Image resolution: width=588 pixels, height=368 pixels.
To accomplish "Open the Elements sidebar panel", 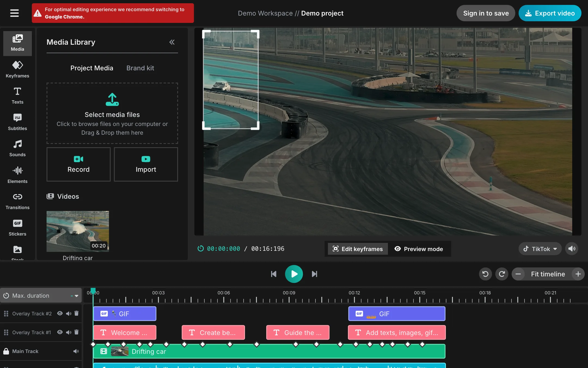I will click(x=17, y=175).
